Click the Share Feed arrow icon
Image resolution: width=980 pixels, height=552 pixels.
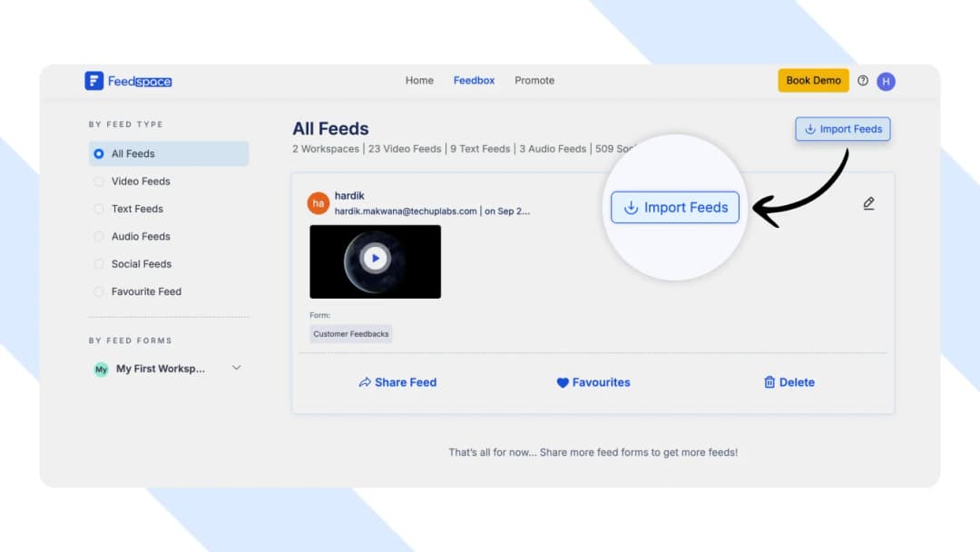pyautogui.click(x=365, y=382)
